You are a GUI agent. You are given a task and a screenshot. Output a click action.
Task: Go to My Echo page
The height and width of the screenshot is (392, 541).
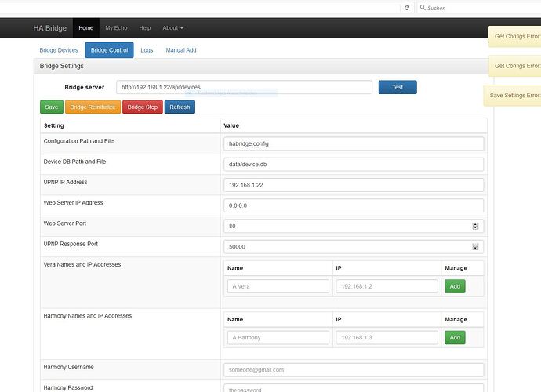pos(116,27)
